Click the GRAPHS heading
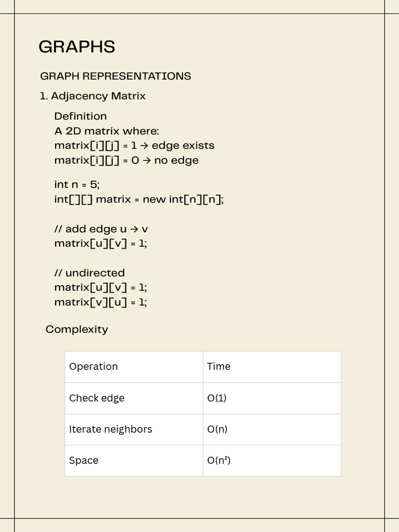The image size is (399, 532). click(x=77, y=47)
